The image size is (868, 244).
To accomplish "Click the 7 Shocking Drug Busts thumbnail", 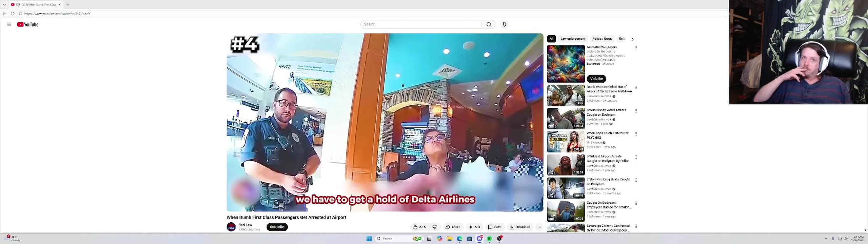I will click(566, 188).
